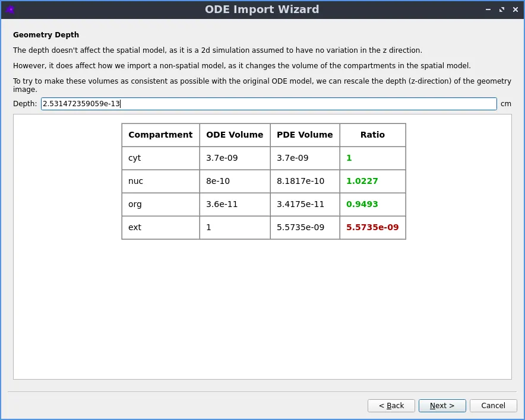
Task: Click the nuc PDE volume 8.1817e-10
Action: 305,181
